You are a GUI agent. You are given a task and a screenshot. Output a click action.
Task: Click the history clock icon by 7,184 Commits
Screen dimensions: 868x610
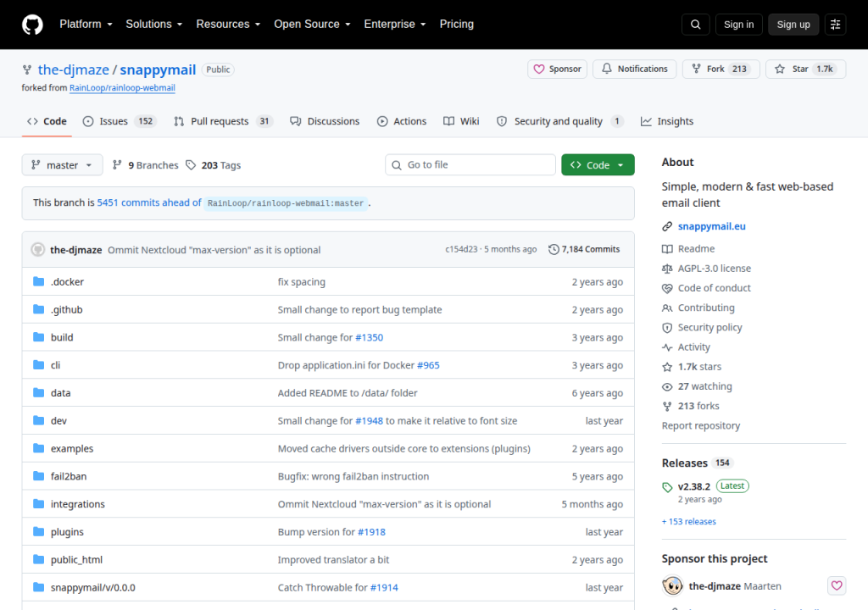click(554, 250)
